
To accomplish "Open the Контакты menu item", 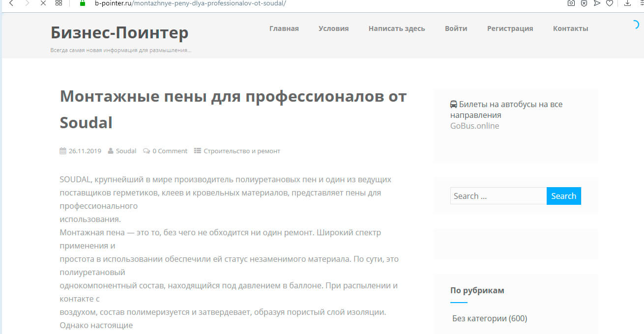I will [570, 28].
